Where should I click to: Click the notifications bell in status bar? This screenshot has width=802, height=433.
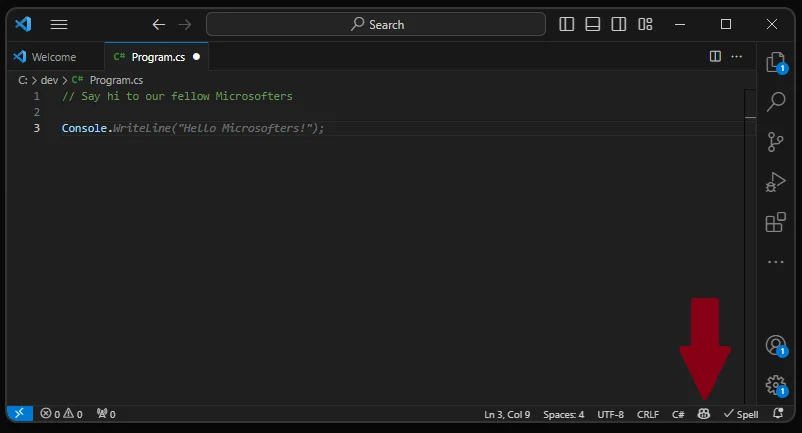coord(778,414)
